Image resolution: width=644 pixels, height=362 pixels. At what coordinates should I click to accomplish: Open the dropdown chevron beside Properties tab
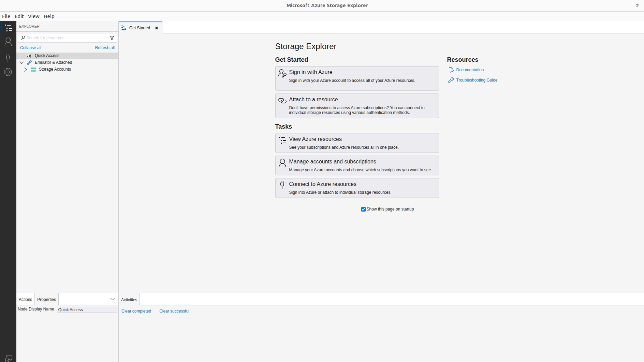[113, 299]
